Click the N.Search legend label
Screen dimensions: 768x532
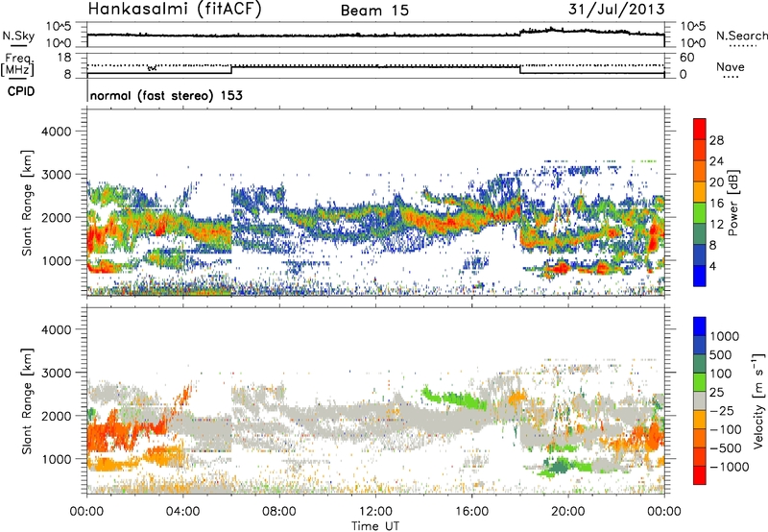click(741, 36)
